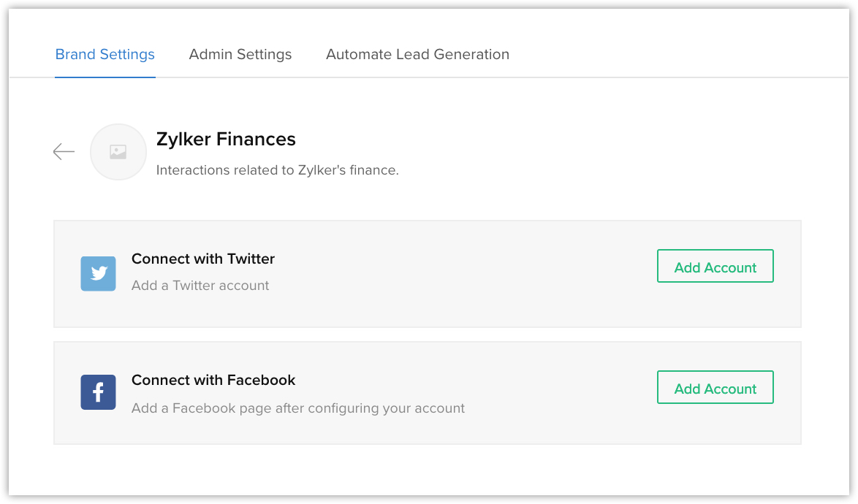Go to Automate Lead Generation tab

[x=417, y=55]
